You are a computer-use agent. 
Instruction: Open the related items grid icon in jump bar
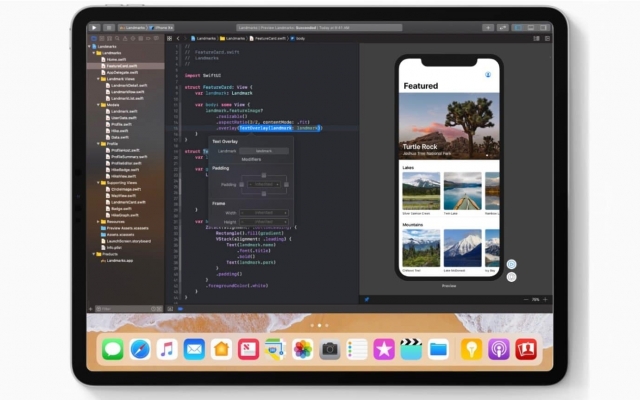pyautogui.click(x=169, y=38)
